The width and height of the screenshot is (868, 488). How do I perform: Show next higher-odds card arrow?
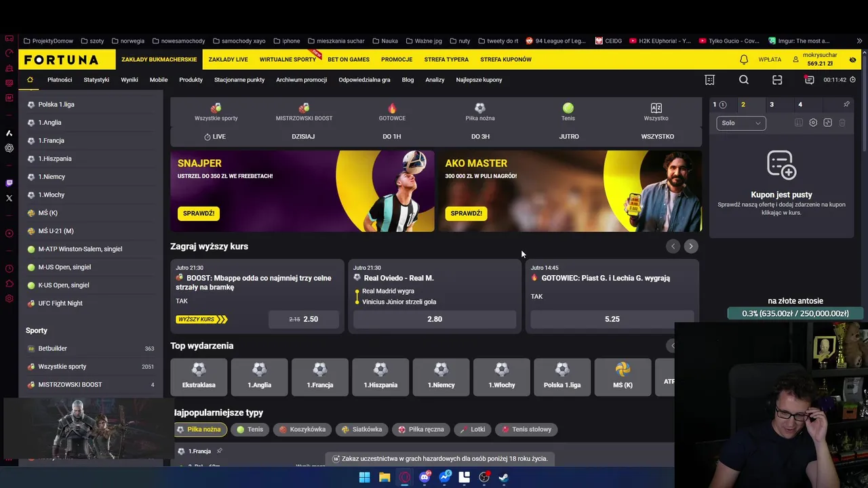(690, 246)
